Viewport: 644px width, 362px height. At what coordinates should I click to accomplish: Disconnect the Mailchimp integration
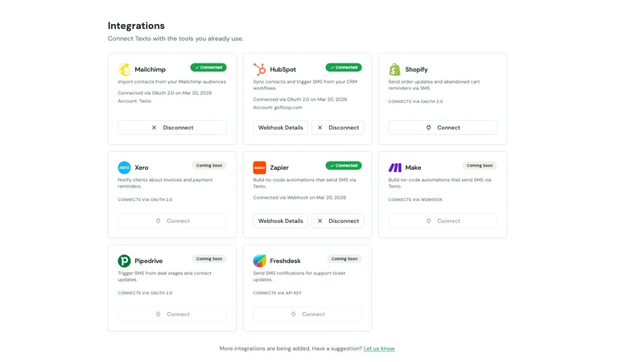tap(172, 128)
